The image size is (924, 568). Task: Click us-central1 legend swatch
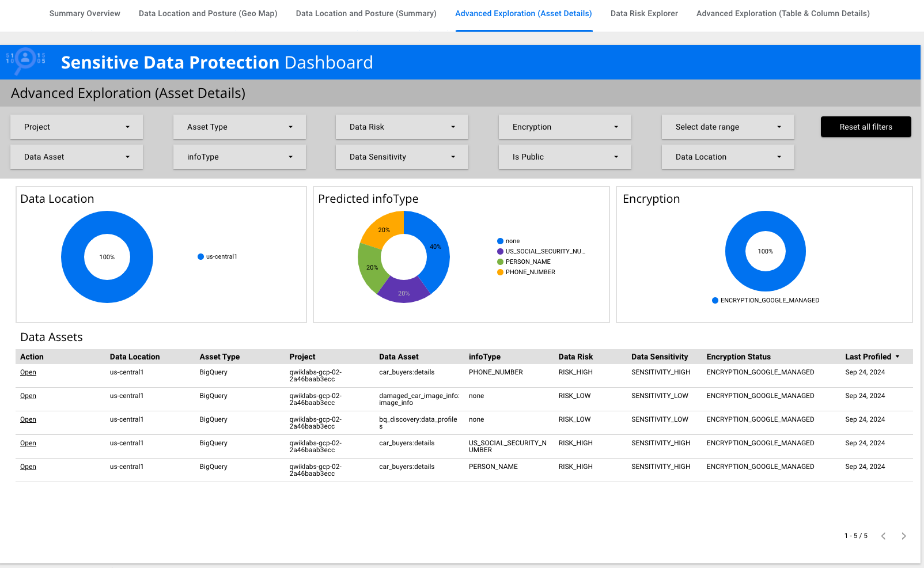pyautogui.click(x=200, y=257)
